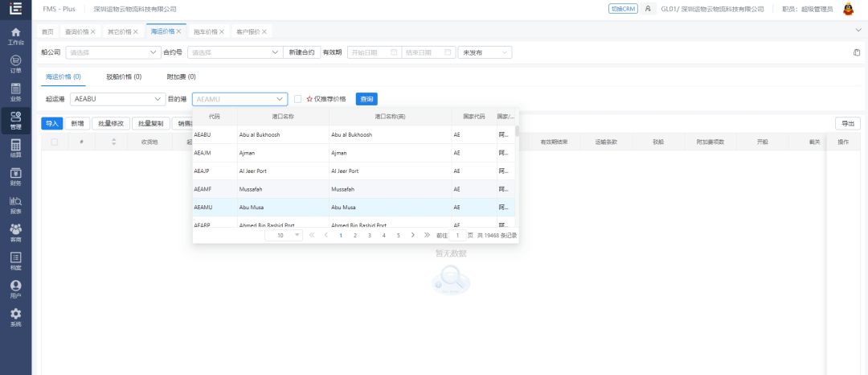Open the page size dropdown showing 10
868x375 pixels.
click(287, 236)
